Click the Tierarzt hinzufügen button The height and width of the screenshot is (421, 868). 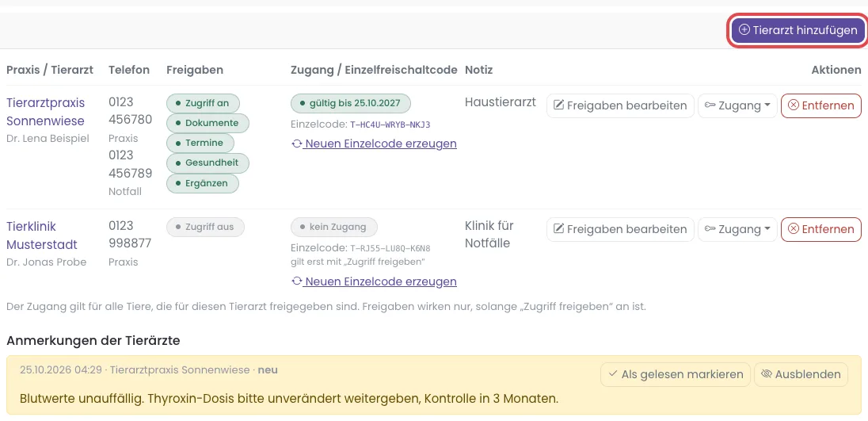(798, 30)
